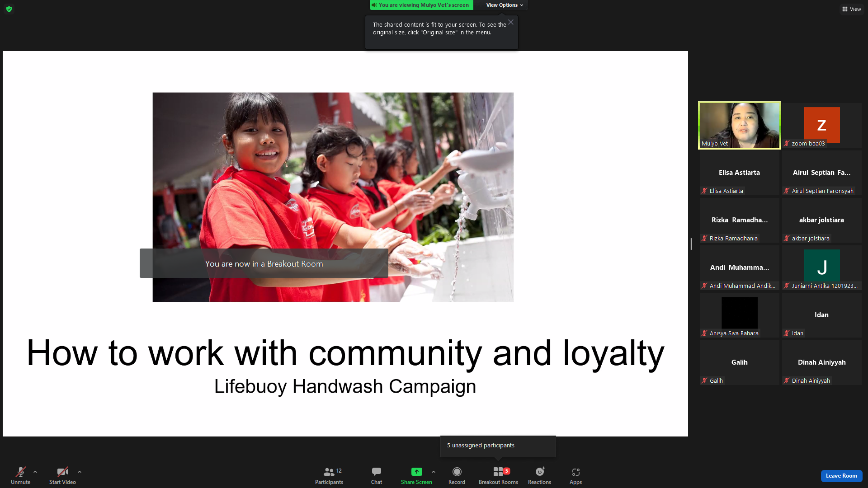Change gallery layout with View button
Viewport: 868px width, 488px height.
point(851,9)
